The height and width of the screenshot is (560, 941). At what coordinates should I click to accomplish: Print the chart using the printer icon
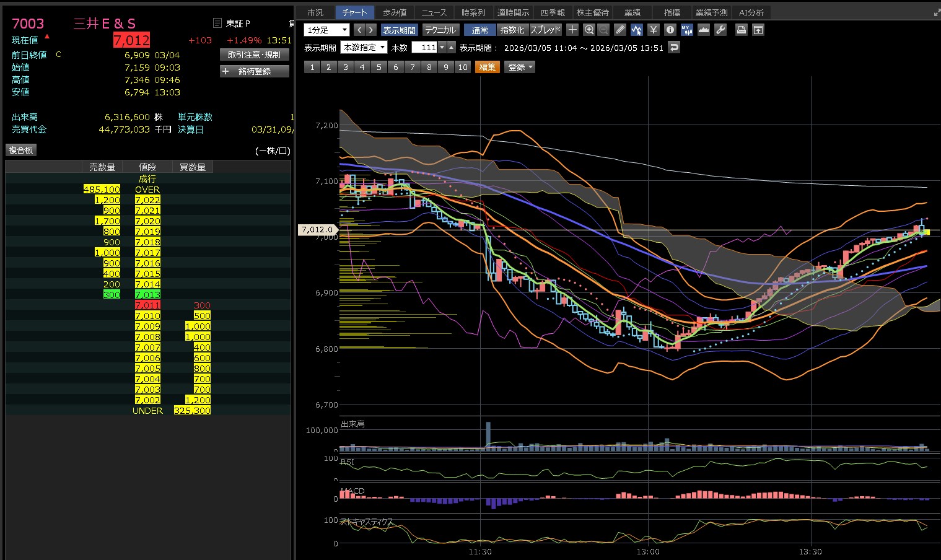point(741,30)
